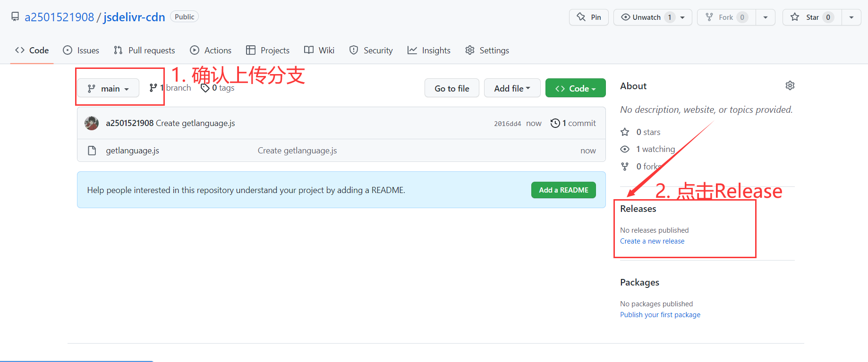The width and height of the screenshot is (868, 362).
Task: Click the Go to file button
Action: coord(452,88)
